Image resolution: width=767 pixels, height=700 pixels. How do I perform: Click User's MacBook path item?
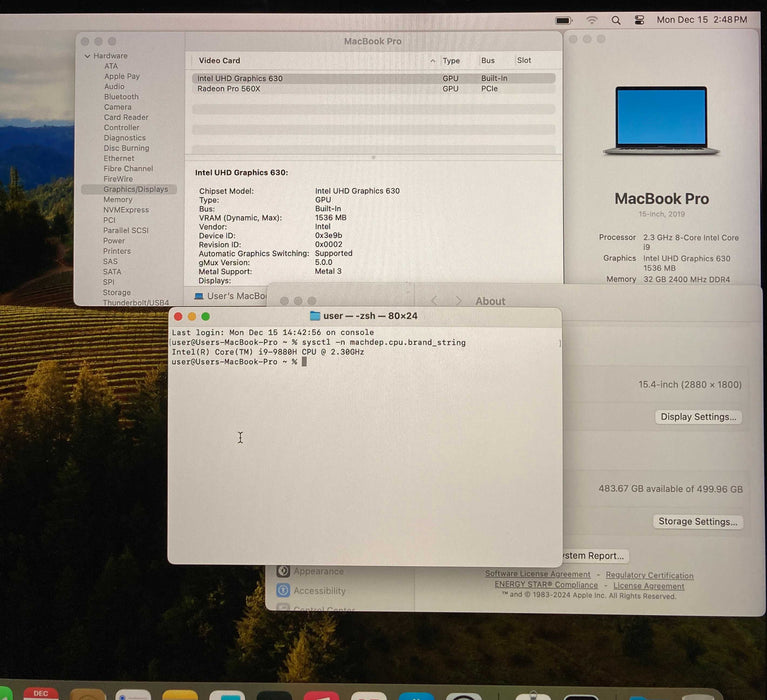(x=230, y=296)
